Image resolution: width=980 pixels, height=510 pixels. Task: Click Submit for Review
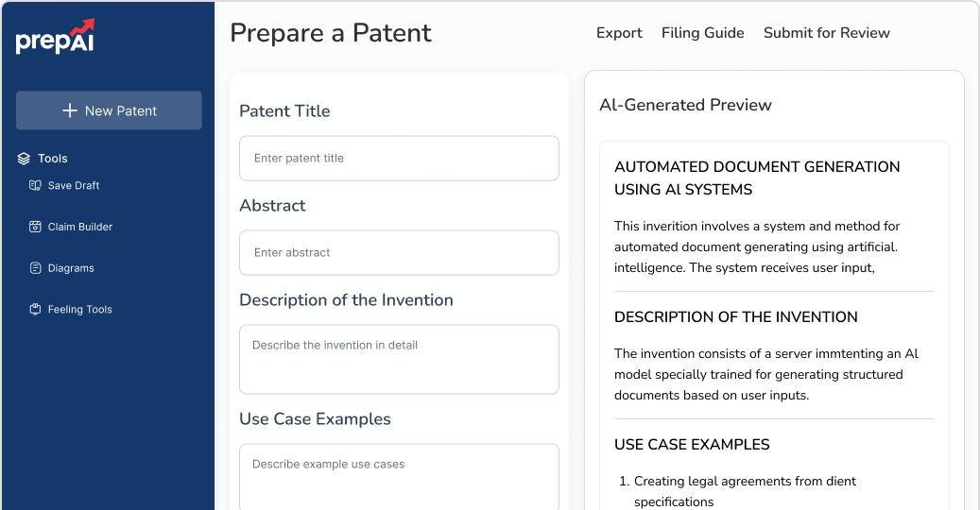click(x=826, y=33)
